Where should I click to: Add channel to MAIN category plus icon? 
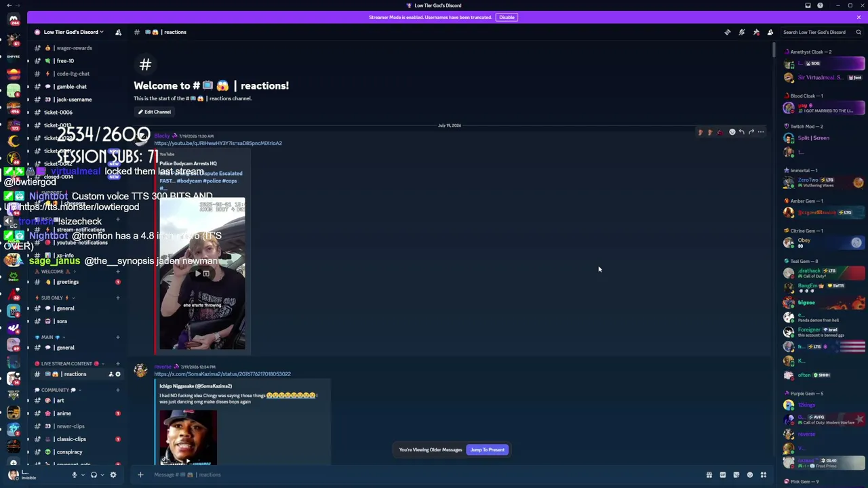click(118, 338)
